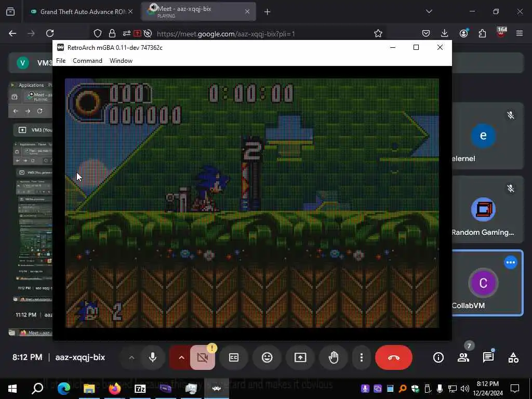Image resolution: width=532 pixels, height=399 pixels.
Task: Open Windows Security tray icon
Action: pos(415,389)
